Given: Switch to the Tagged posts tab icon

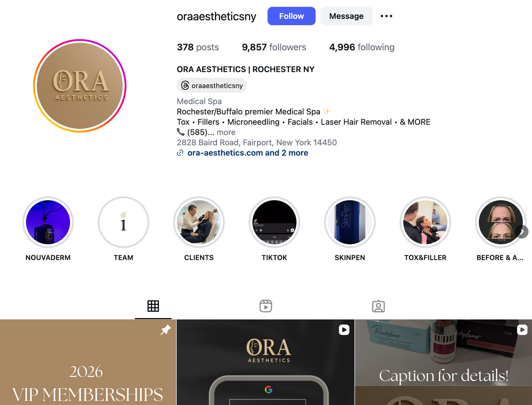Looking at the screenshot, I should 378,306.
